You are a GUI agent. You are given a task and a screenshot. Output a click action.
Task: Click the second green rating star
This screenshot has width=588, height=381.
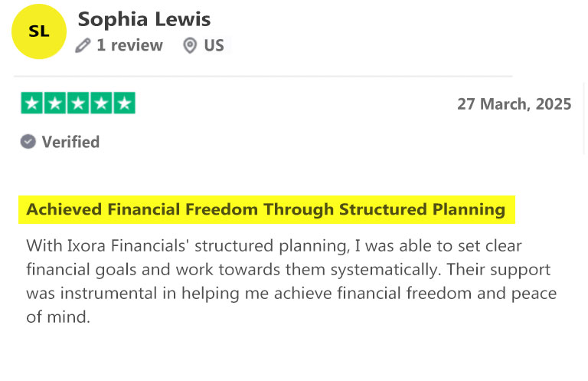pos(55,103)
